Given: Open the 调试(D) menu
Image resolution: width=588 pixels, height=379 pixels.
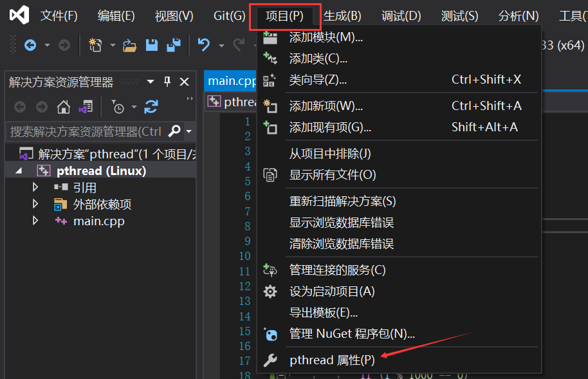Looking at the screenshot, I should click(401, 15).
